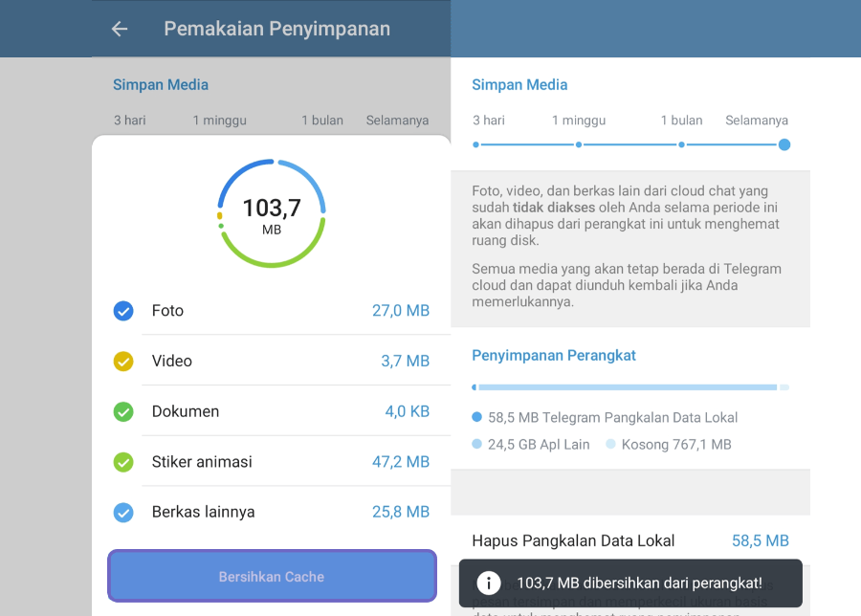Image resolution: width=861 pixels, height=616 pixels.
Task: Uncheck the Stiker animasi checkbox
Action: pyautogui.click(x=123, y=462)
